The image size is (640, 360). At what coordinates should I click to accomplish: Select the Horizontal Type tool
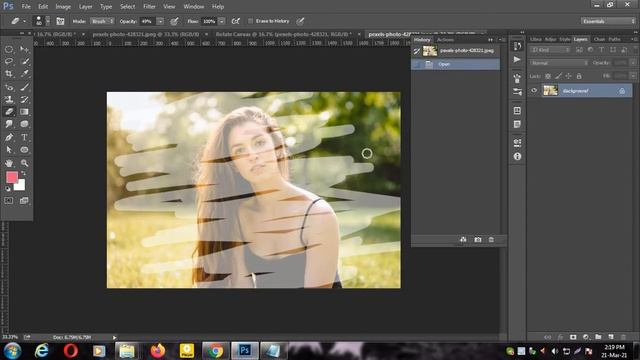(24, 137)
